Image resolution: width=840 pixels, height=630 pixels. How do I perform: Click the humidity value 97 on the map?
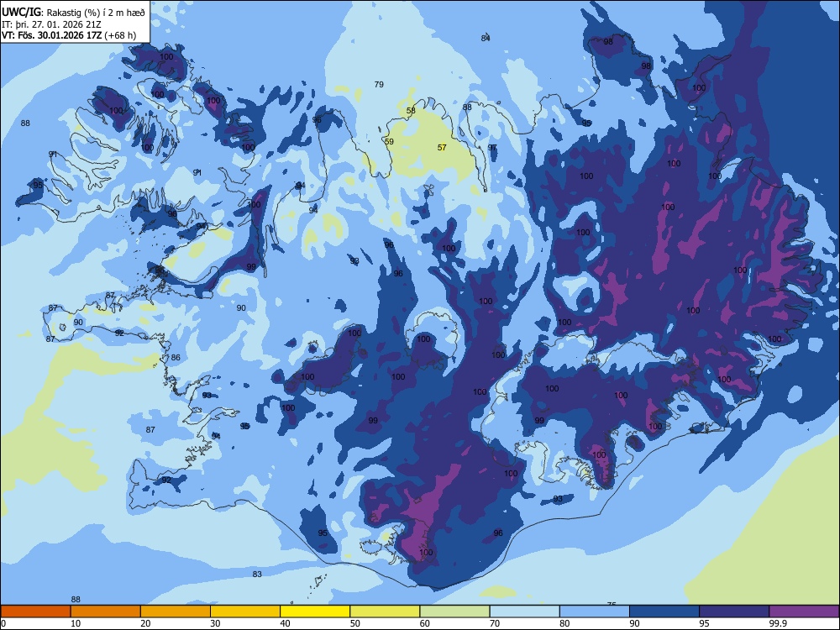pyautogui.click(x=491, y=147)
